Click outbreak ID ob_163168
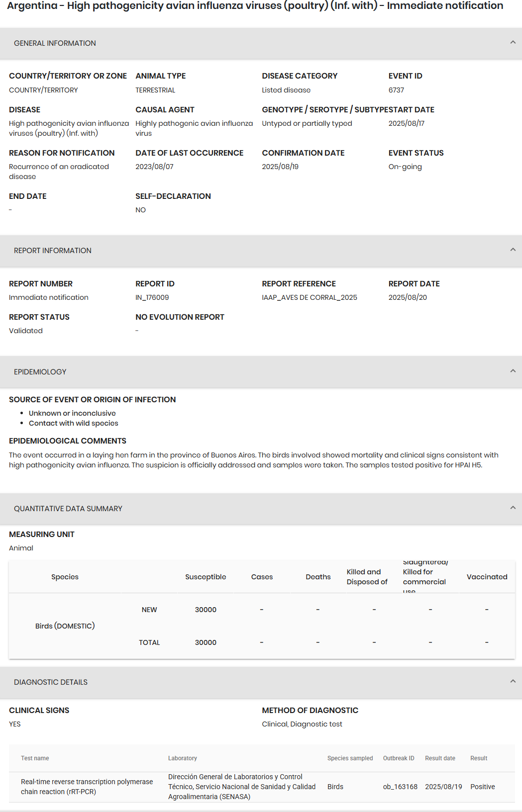 400,787
